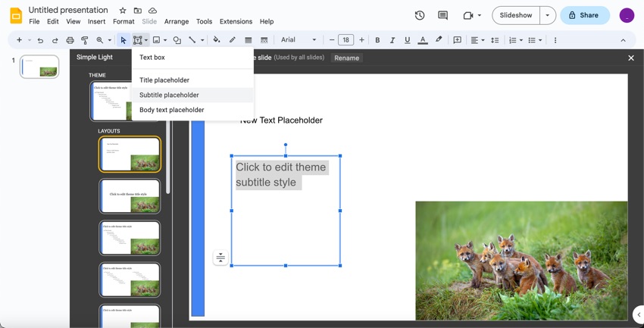This screenshot has width=644, height=328.
Task: Open the move to folder icon
Action: click(x=138, y=11)
